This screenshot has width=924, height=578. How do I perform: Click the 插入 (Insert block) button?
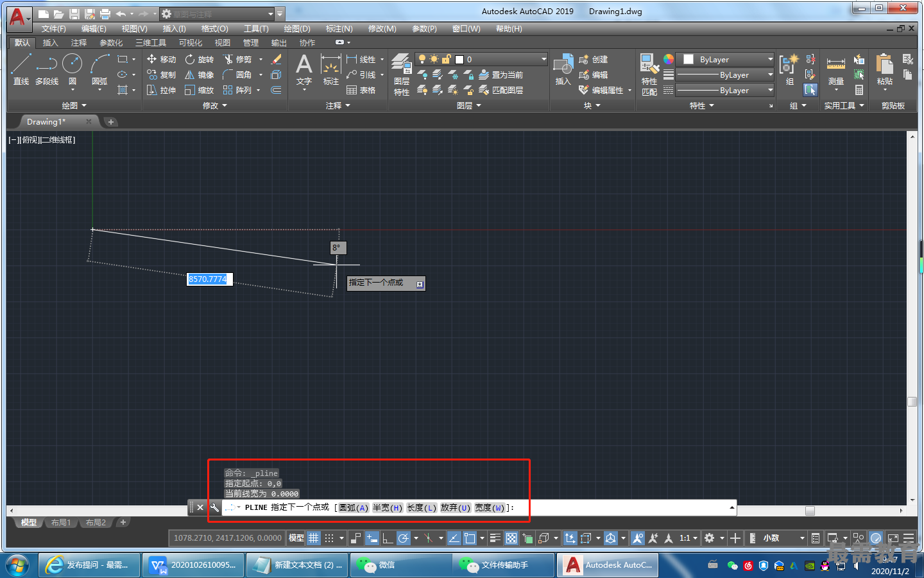tap(563, 69)
